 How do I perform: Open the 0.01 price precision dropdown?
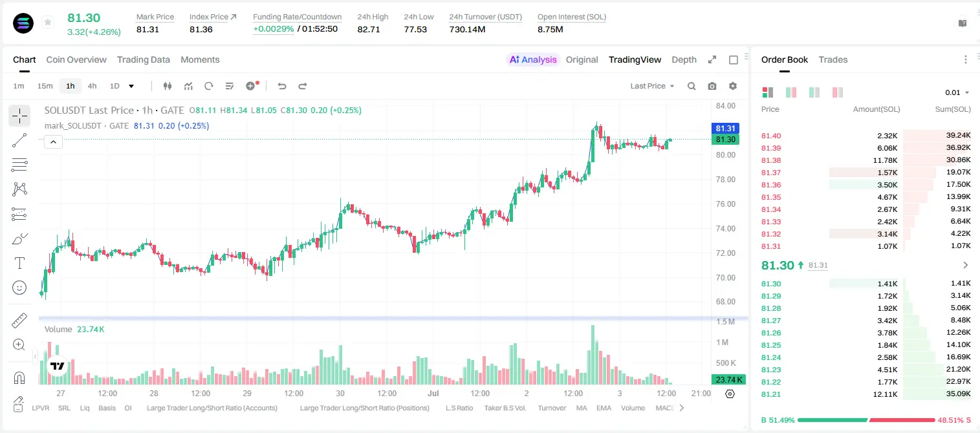(x=957, y=92)
